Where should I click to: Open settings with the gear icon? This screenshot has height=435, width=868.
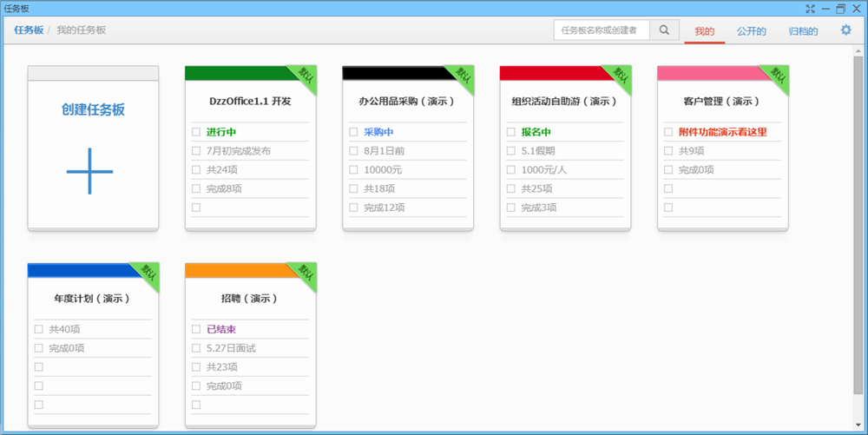tap(846, 30)
